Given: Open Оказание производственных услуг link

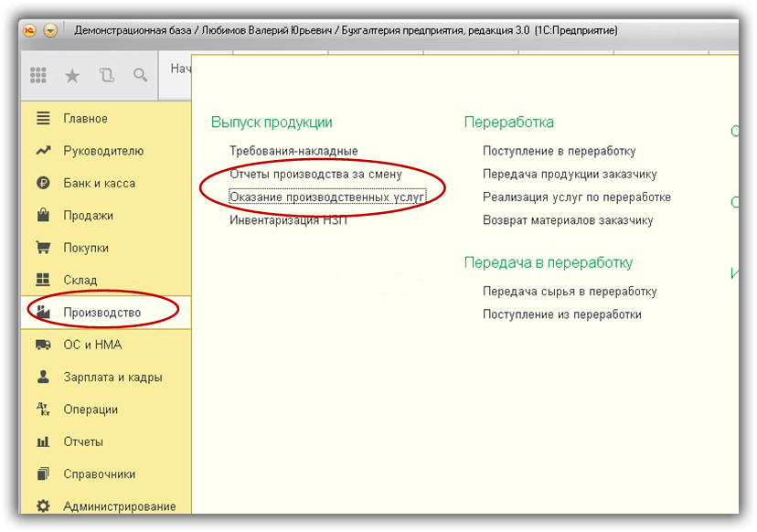Looking at the screenshot, I should point(327,197).
